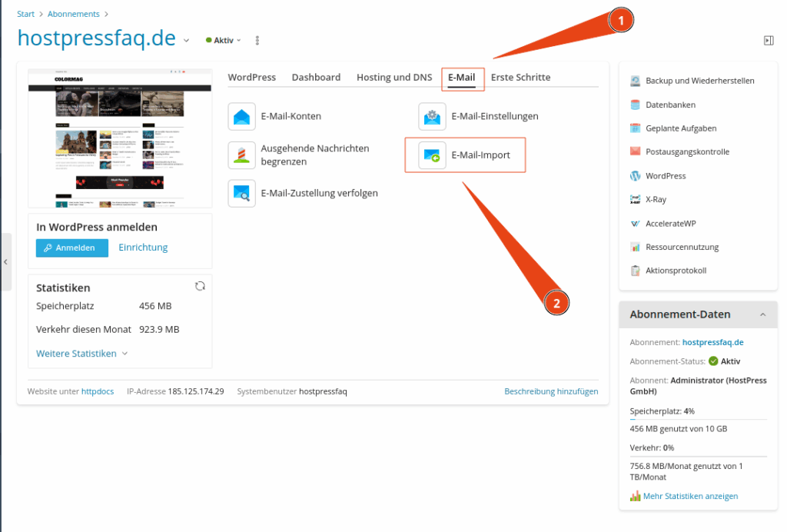Screen dimensions: 787x532
Task: Open the Hosting und DNS tab
Action: pos(394,78)
